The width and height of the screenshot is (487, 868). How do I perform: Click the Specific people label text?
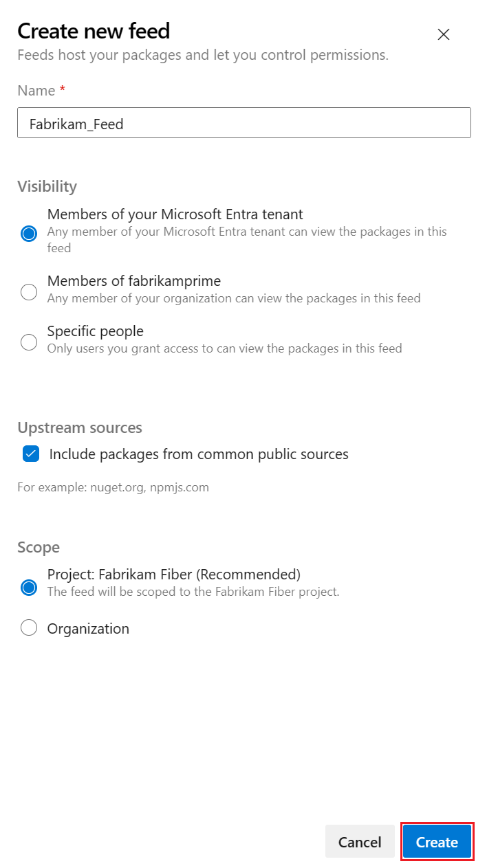(95, 331)
